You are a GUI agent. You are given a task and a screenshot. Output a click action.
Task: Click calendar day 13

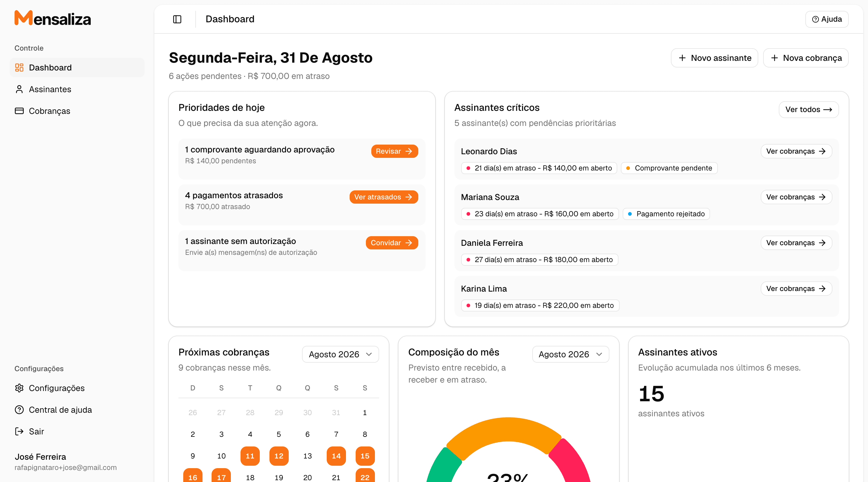click(x=307, y=456)
